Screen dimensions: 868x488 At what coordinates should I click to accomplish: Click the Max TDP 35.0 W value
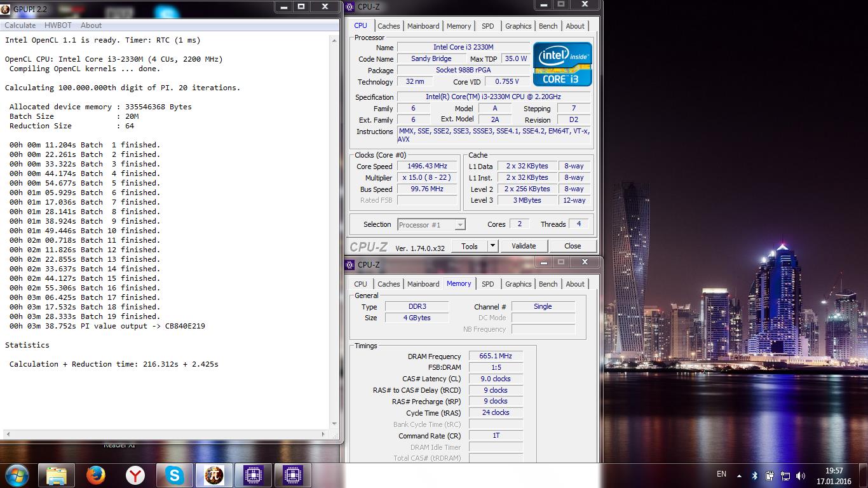(x=515, y=58)
